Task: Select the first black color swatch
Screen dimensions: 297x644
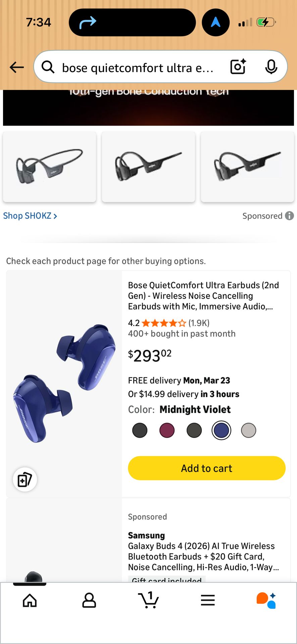Action: tap(140, 430)
